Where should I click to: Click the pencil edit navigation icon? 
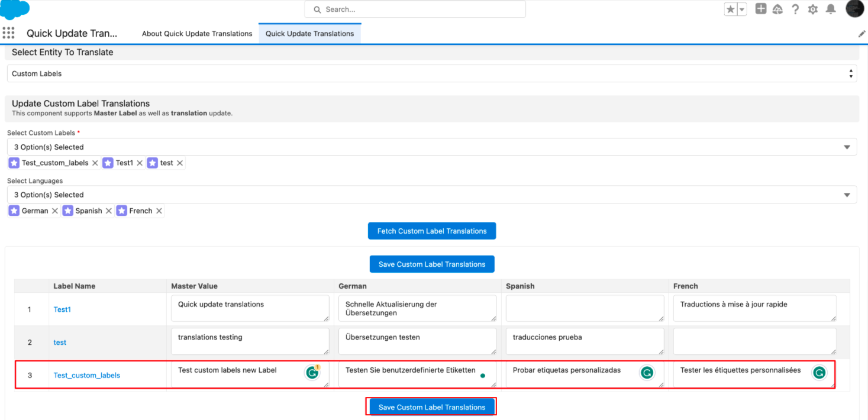pos(862,34)
